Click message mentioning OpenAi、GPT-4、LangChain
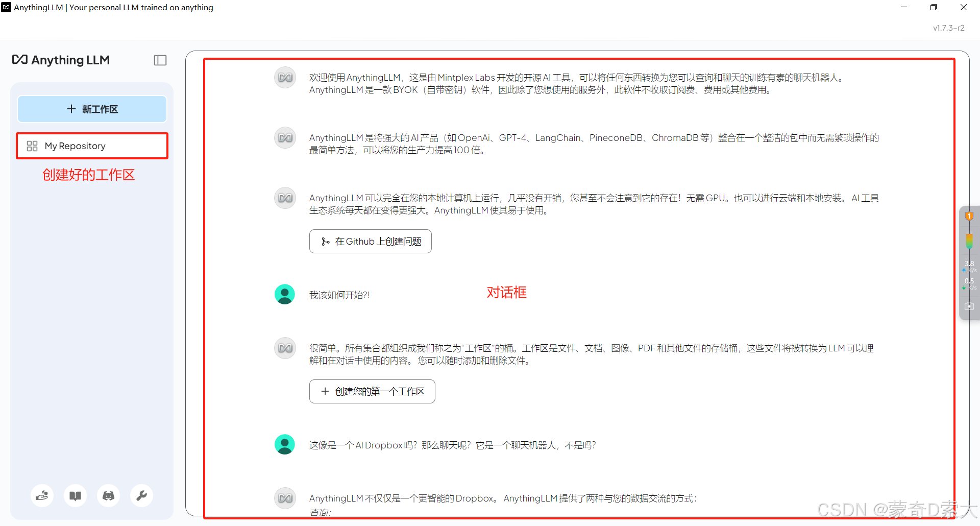980x526 pixels. tap(594, 144)
